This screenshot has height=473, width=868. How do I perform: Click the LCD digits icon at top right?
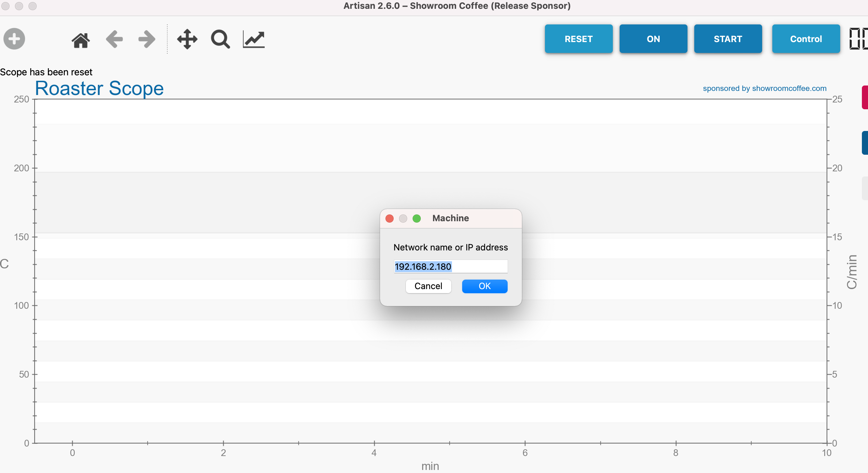tap(858, 39)
